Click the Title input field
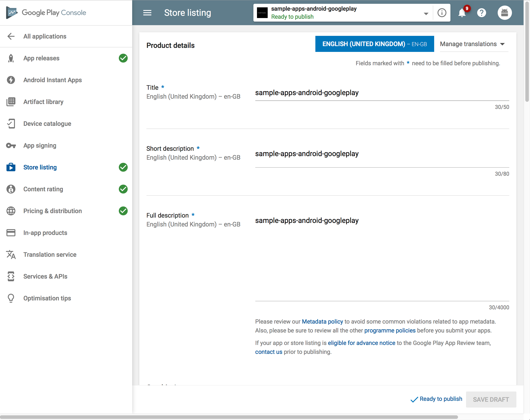 (x=382, y=93)
